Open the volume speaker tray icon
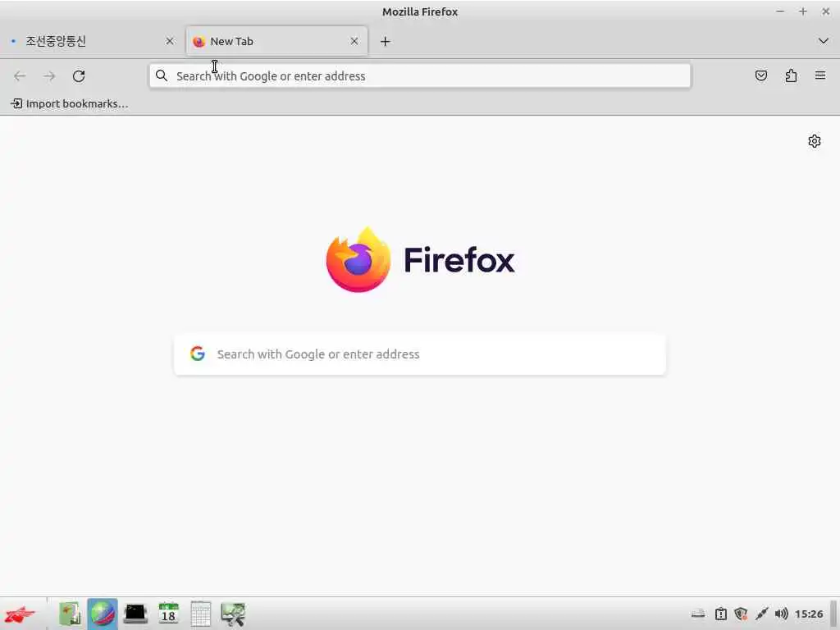Image resolution: width=840 pixels, height=630 pixels. click(782, 614)
